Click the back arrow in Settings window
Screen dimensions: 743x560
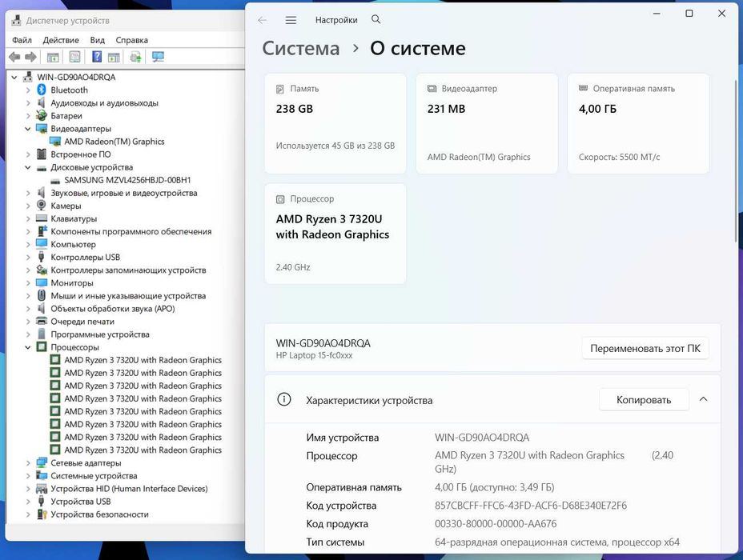262,20
